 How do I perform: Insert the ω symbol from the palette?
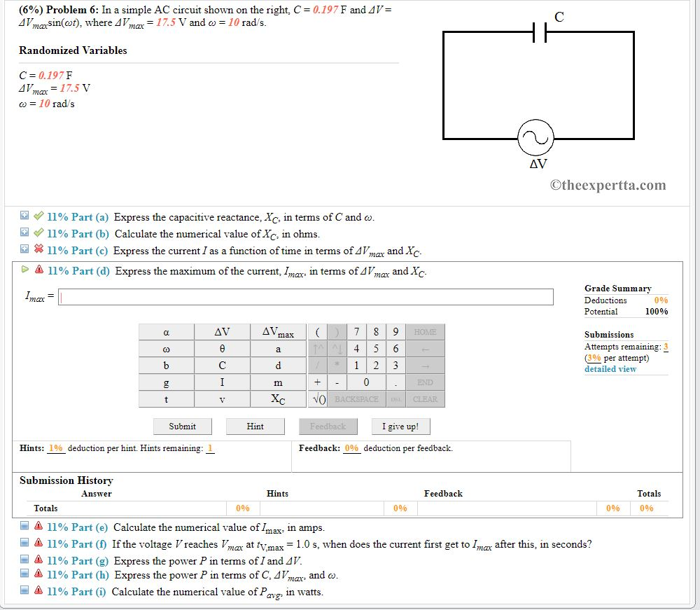tap(167, 348)
